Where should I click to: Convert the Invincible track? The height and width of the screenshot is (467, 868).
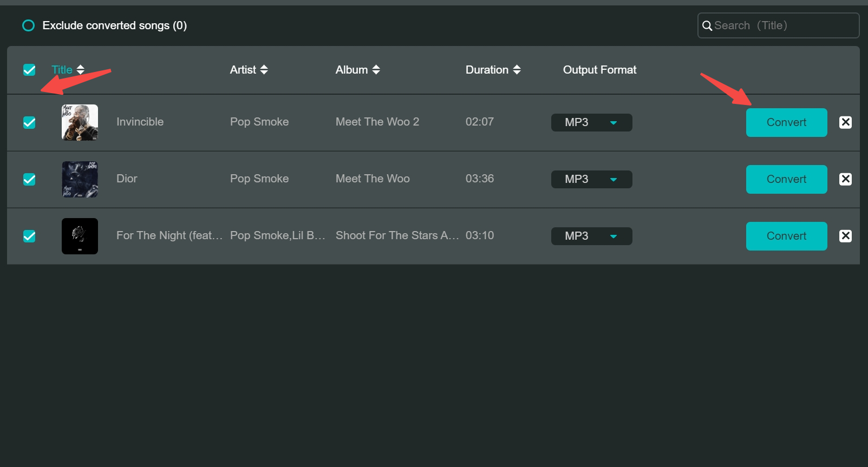(786, 122)
